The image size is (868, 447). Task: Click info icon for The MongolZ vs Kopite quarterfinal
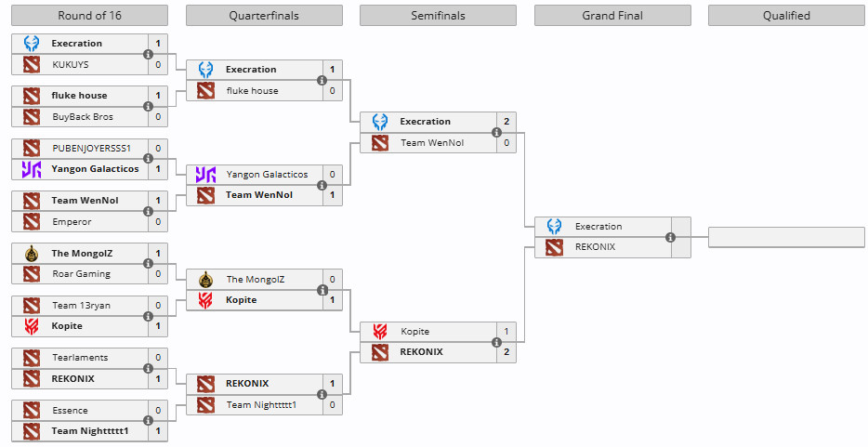(x=322, y=290)
